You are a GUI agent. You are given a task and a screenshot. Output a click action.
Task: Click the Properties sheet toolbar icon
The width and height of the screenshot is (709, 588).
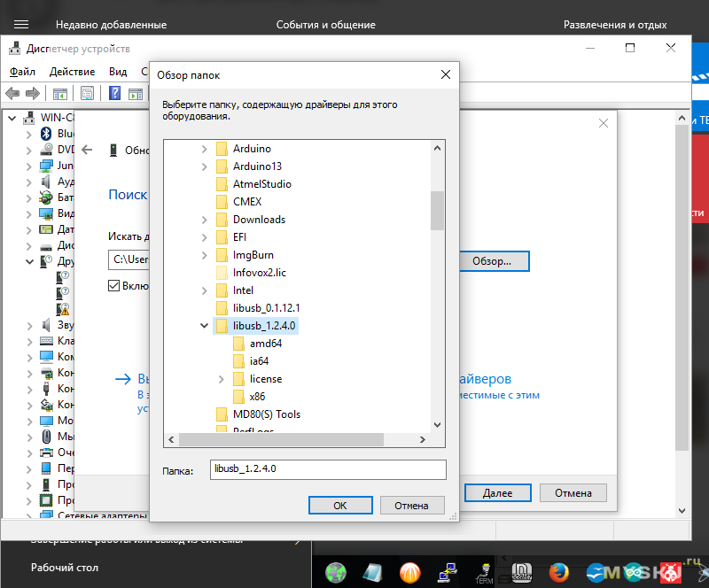pyautogui.click(x=87, y=94)
